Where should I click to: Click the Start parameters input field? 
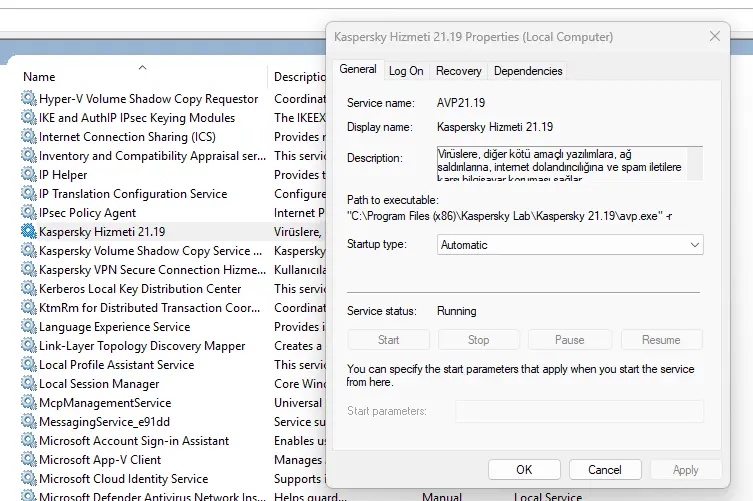579,411
